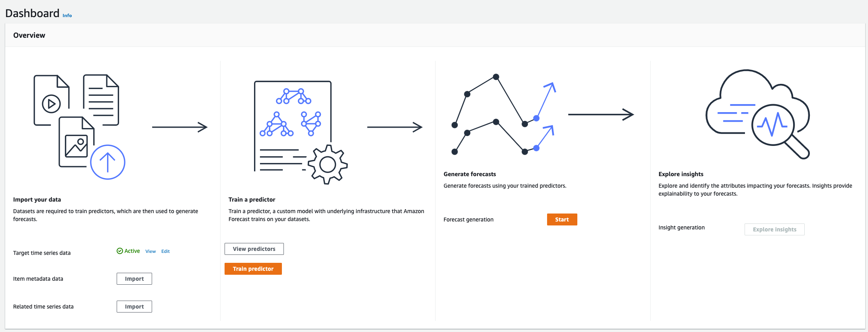Click the Overview section header
The width and height of the screenshot is (868, 332).
(x=29, y=35)
